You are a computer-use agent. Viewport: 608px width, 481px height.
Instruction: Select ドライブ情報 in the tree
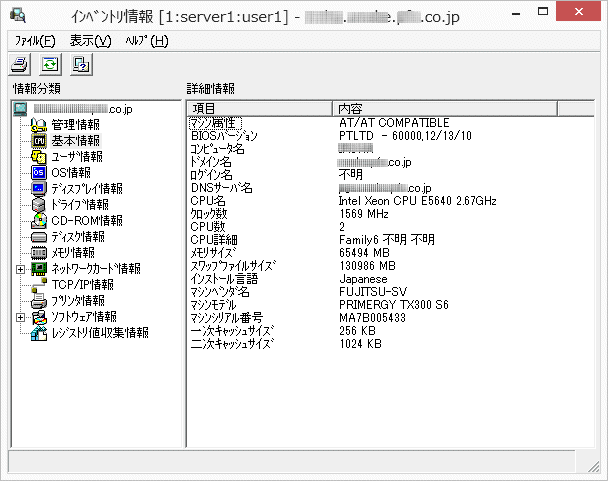(80, 204)
